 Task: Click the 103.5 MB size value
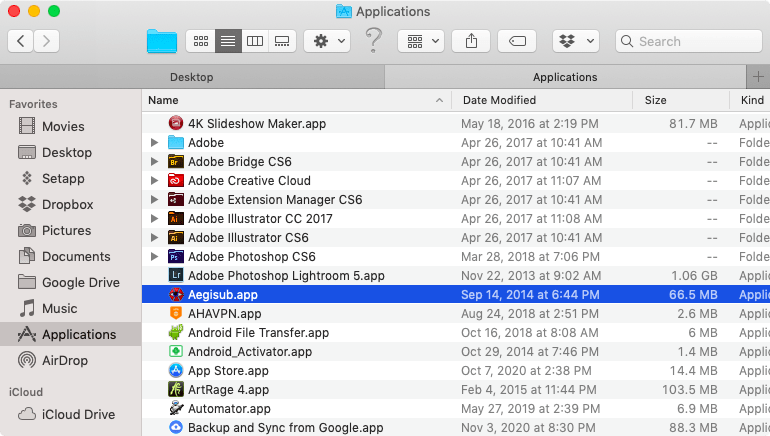point(690,389)
